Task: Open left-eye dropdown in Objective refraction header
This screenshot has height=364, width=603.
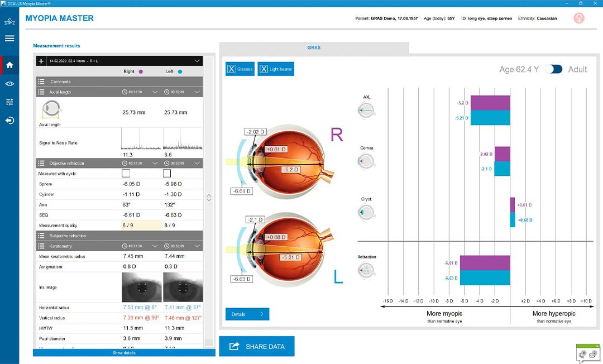Action: (x=197, y=164)
